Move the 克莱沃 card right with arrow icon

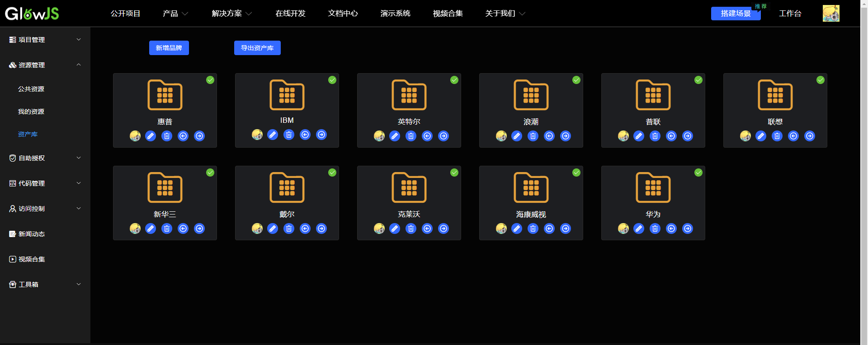(x=443, y=228)
